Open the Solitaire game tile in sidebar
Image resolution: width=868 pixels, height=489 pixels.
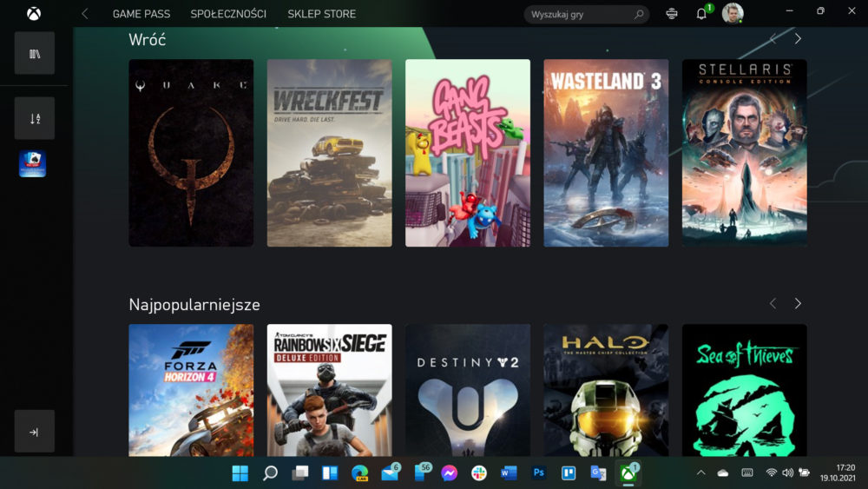click(33, 164)
